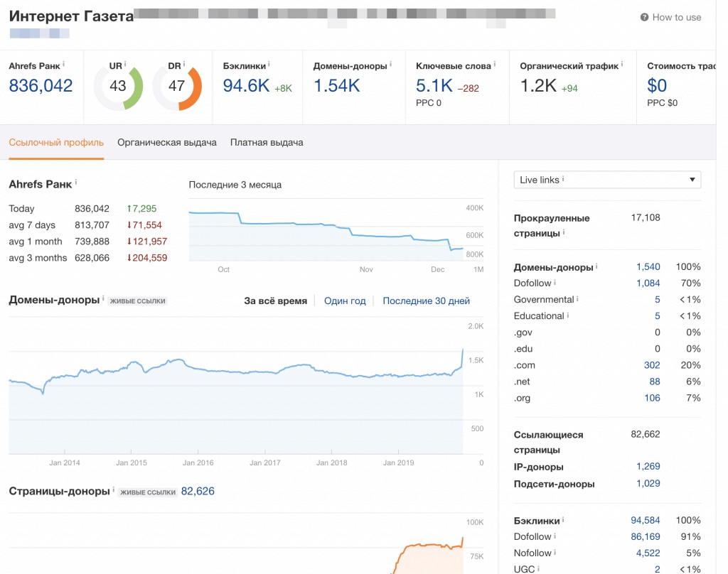Open sidebar backlinks count 94,584
The image size is (728, 574).
point(646,520)
